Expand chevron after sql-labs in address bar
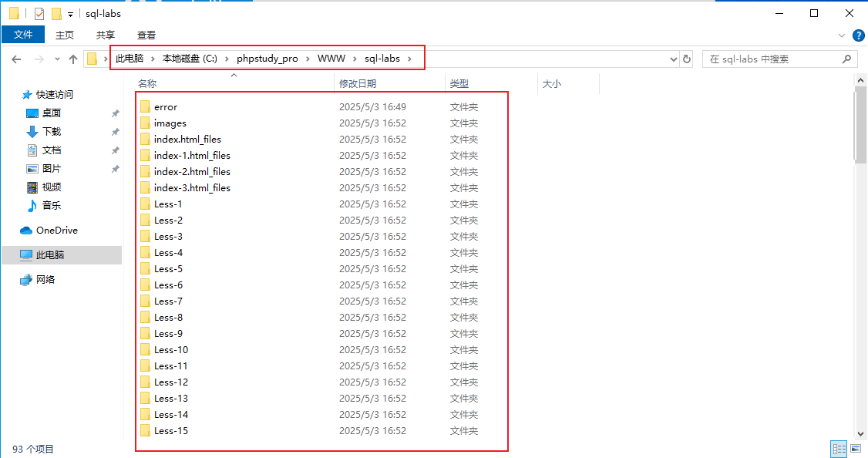 pyautogui.click(x=409, y=59)
